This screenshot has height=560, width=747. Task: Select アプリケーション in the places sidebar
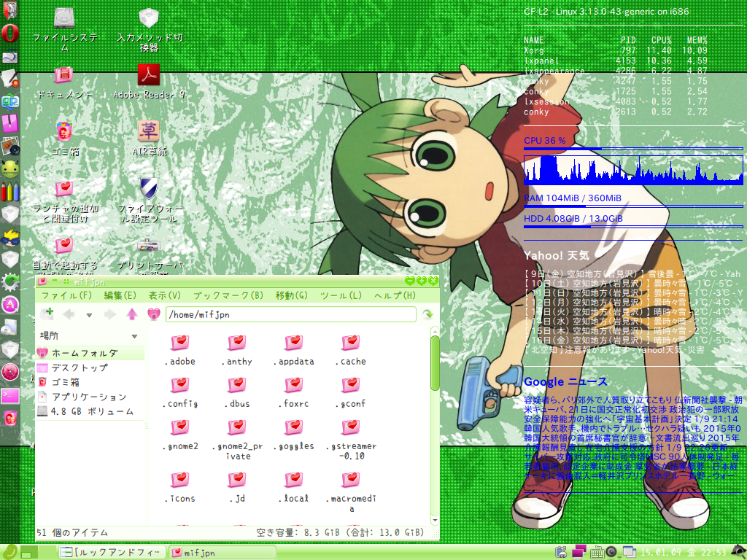(x=90, y=397)
